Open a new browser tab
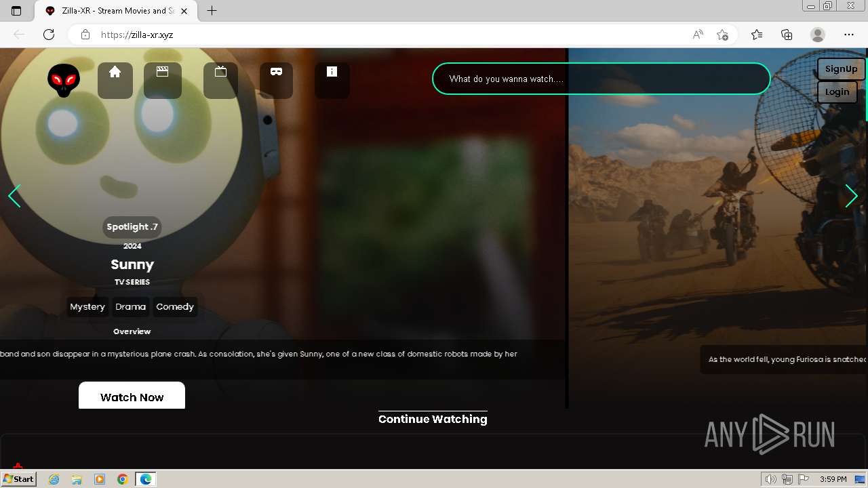 (x=212, y=11)
